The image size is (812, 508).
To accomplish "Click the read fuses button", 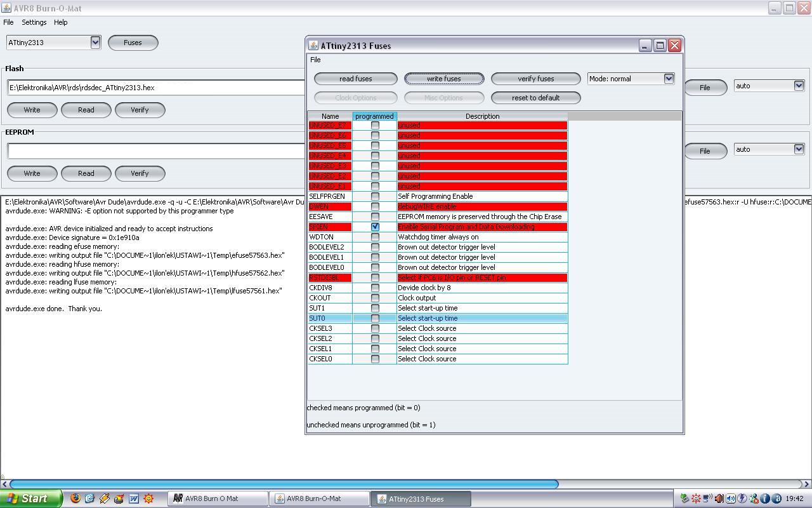I will coord(356,79).
